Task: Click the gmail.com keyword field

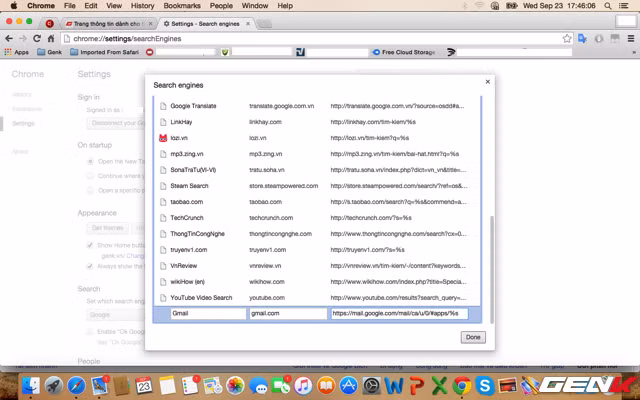Action: tap(288, 313)
